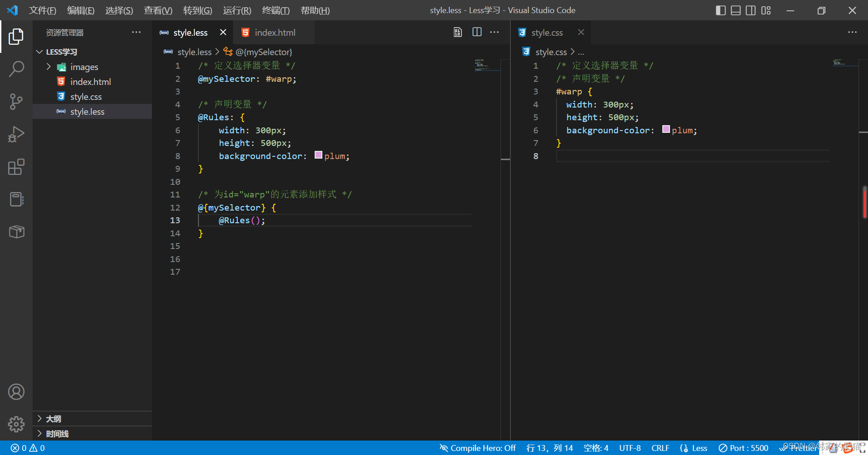Open Run and Debug view icon
The image size is (868, 455).
(x=16, y=134)
